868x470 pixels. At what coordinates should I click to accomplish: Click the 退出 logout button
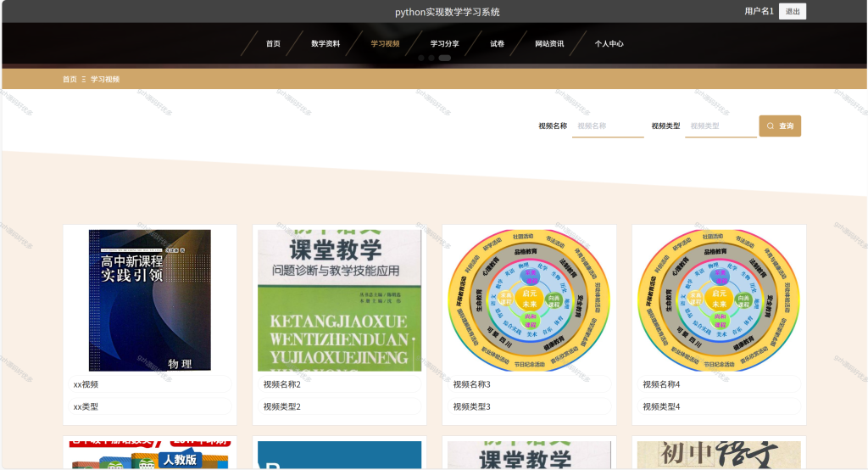793,11
